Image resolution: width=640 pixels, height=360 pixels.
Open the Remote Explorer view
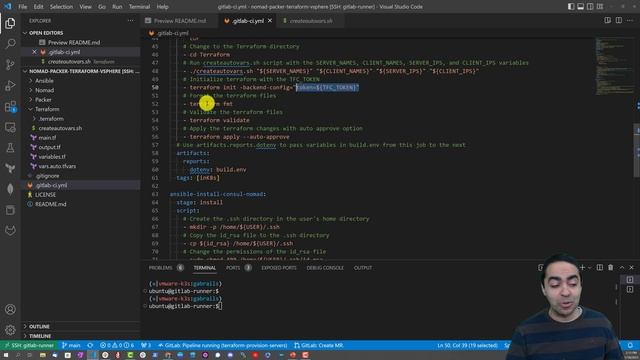point(10,127)
